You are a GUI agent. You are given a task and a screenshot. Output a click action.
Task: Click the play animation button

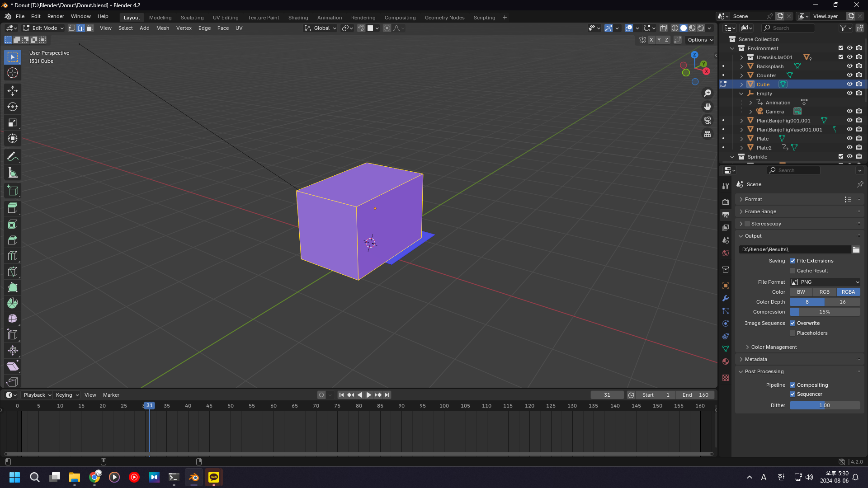tap(369, 395)
